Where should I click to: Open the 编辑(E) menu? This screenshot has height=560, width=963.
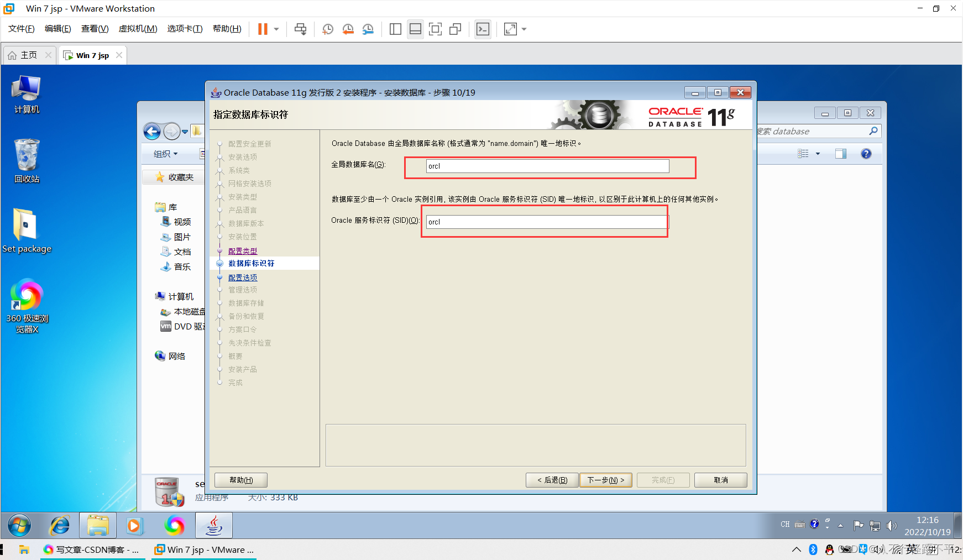[57, 29]
